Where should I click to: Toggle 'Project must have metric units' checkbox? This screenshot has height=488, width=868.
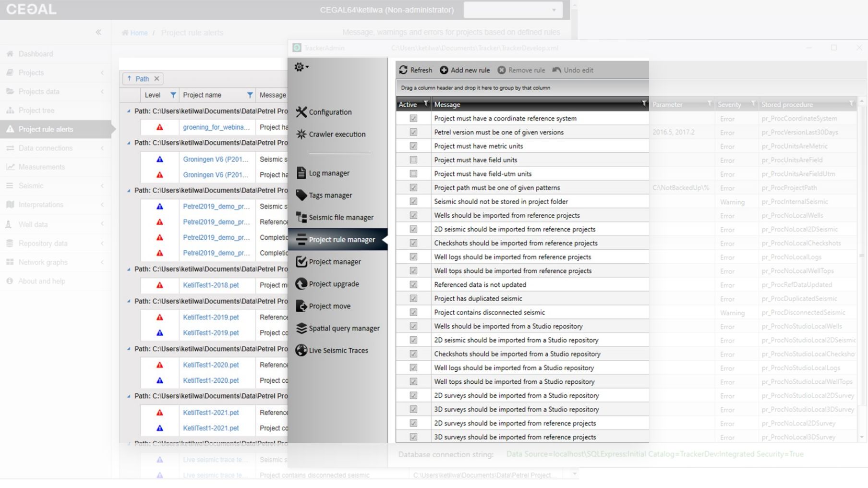[413, 146]
